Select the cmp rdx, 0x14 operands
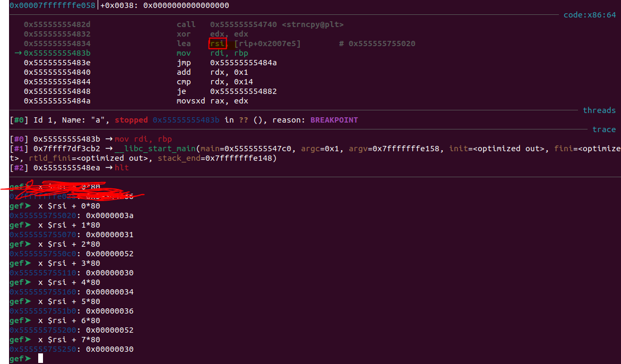The height and width of the screenshot is (364, 621). point(231,82)
